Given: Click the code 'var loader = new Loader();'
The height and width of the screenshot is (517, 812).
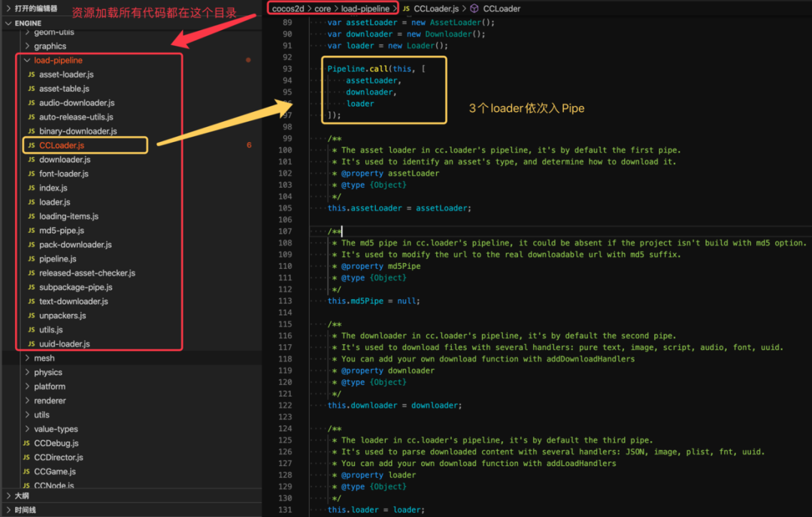Looking at the screenshot, I should click(388, 46).
